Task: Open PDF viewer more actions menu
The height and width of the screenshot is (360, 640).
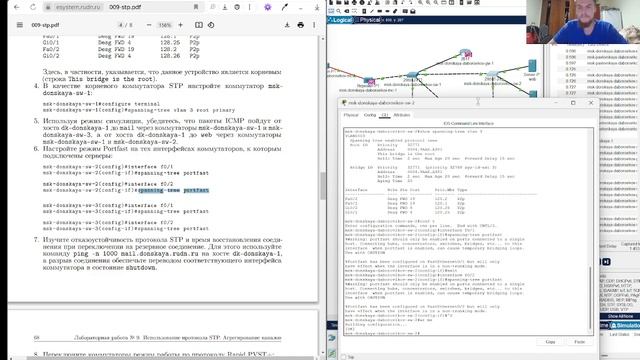Action: click(314, 25)
